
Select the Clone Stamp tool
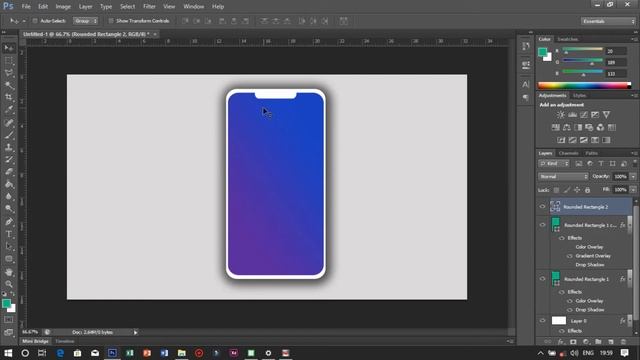tap(9, 147)
